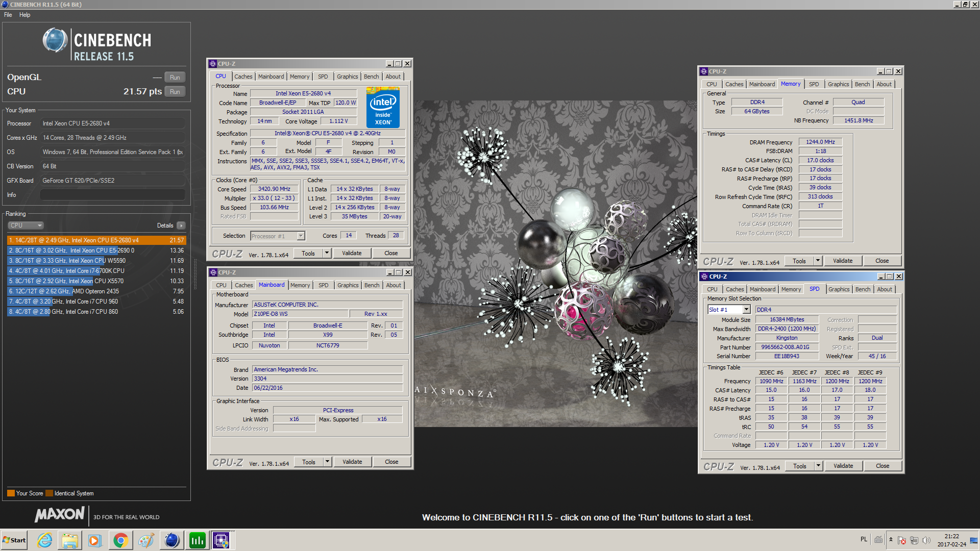Open Internet Explorer from the taskbar
Viewport: 980px width, 551px height.
[45, 540]
